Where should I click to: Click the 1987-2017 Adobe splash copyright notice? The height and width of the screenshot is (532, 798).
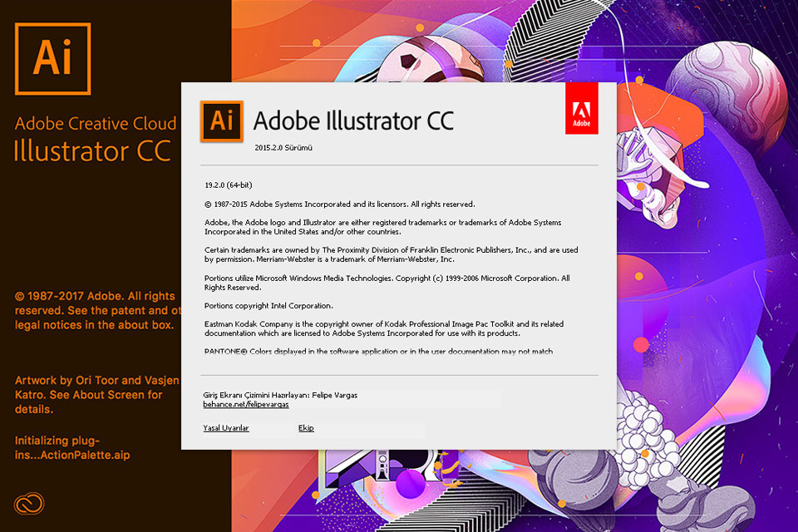(x=96, y=310)
